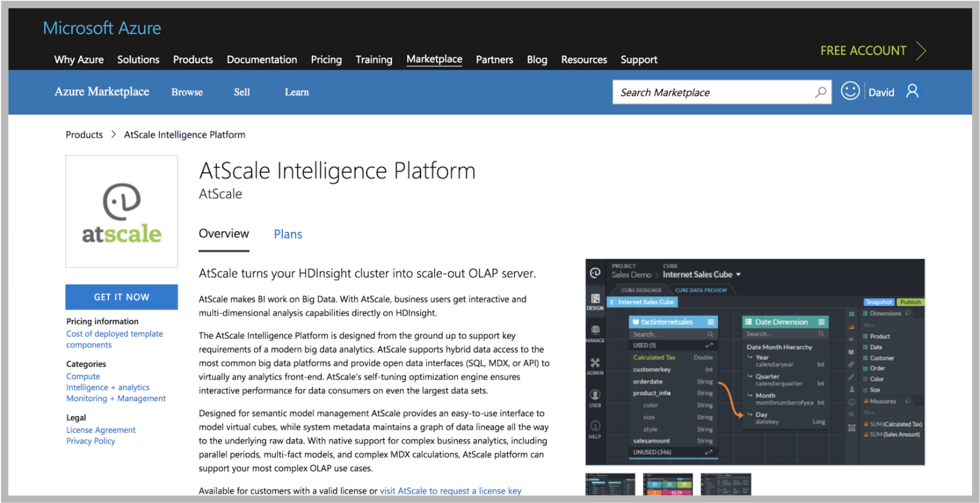The image size is (980, 503).
Task: Click the search magnifier icon
Action: pos(820,93)
